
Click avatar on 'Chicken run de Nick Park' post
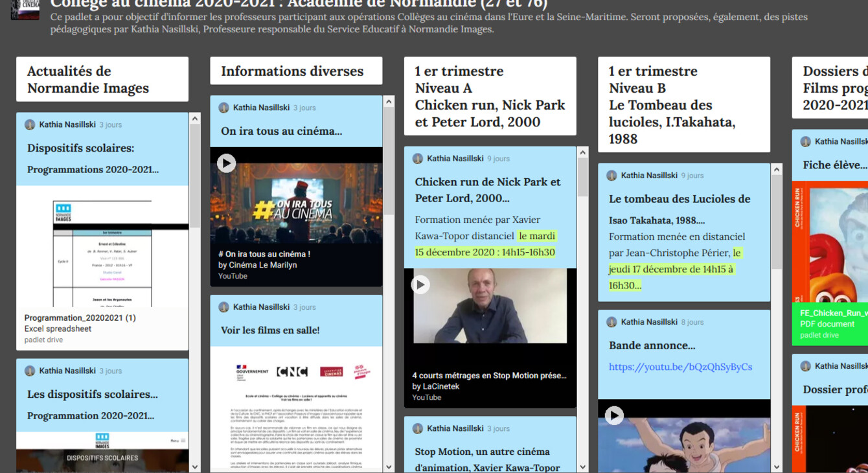tap(418, 158)
